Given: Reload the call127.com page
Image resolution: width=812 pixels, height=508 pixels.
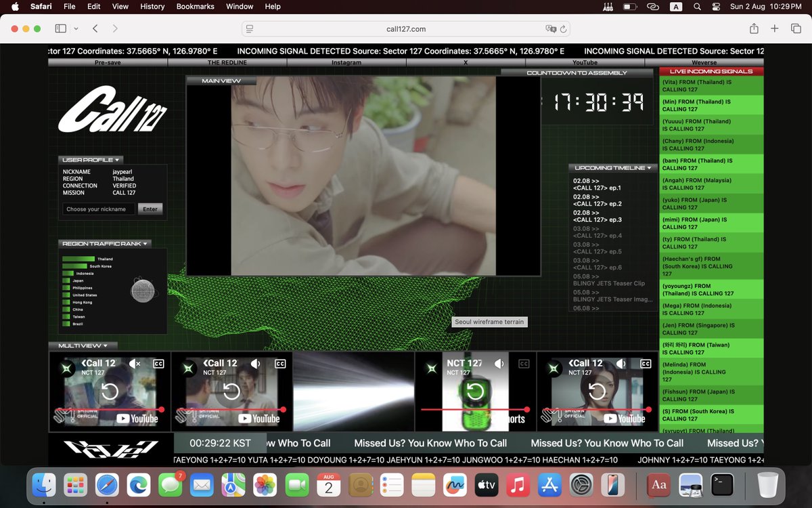Looking at the screenshot, I should (x=563, y=29).
